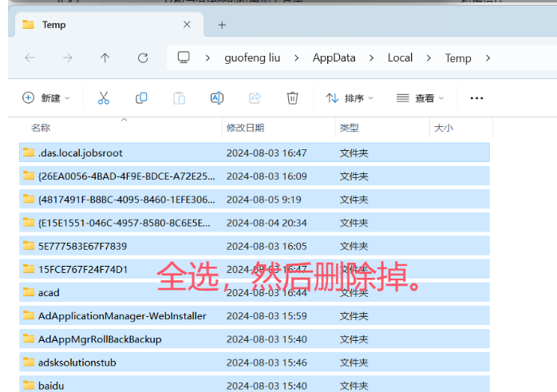Click folder icon of 5E777583E67F7839 row
This screenshot has width=557, height=392.
click(x=29, y=246)
